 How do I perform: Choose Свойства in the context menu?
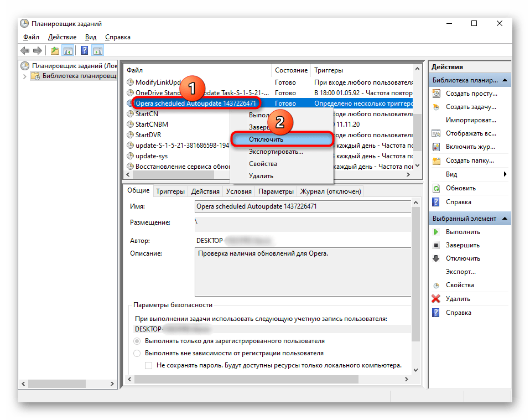pos(282,164)
